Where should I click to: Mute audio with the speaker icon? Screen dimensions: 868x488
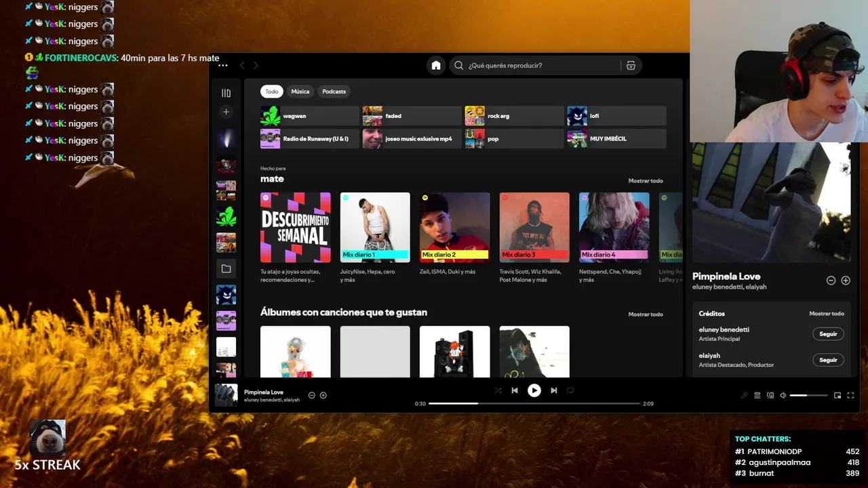pyautogui.click(x=783, y=395)
